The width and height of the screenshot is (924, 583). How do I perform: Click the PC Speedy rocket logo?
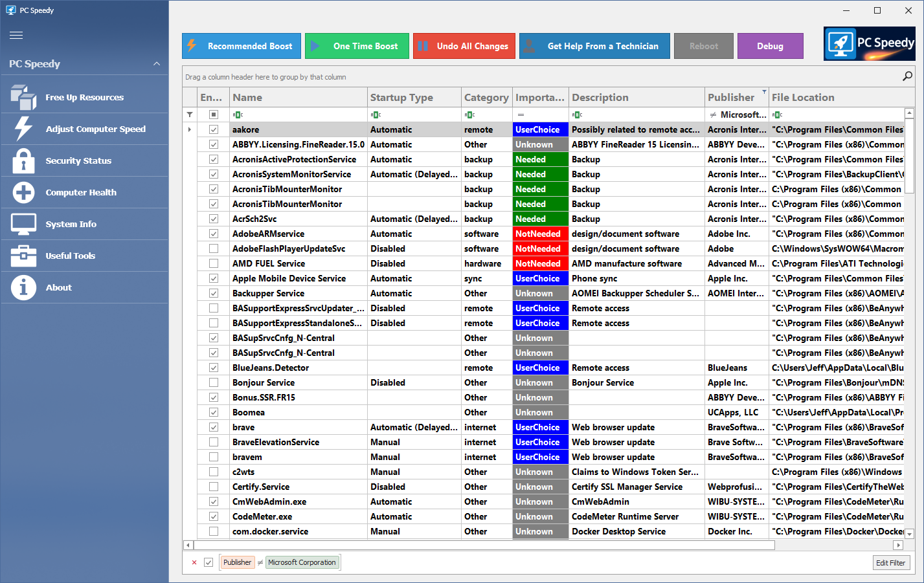(x=869, y=44)
